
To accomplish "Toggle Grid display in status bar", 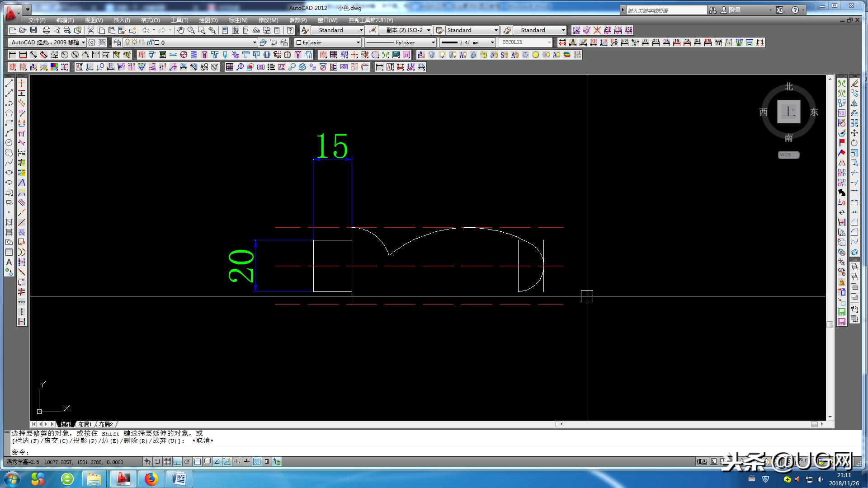I will pos(167,461).
